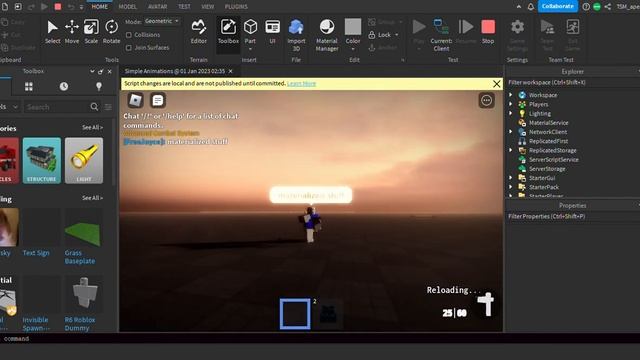Screen dimensions: 640x360
Task: Select hotbar slot 2 in game
Action: pos(328,314)
